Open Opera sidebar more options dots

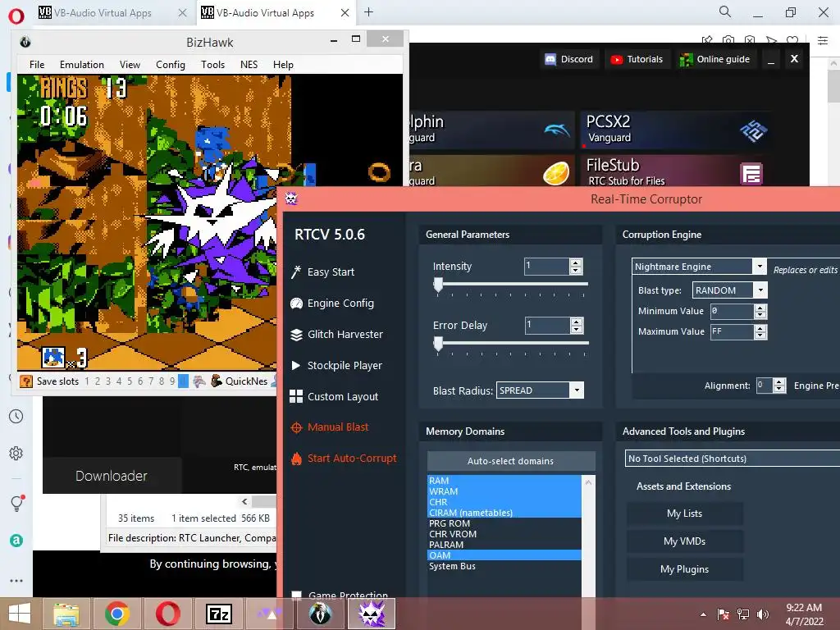tap(16, 580)
